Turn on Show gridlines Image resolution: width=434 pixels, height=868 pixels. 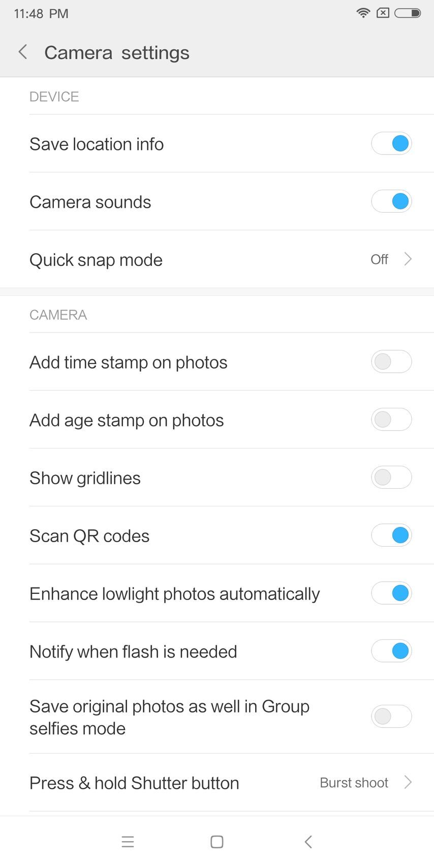391,477
